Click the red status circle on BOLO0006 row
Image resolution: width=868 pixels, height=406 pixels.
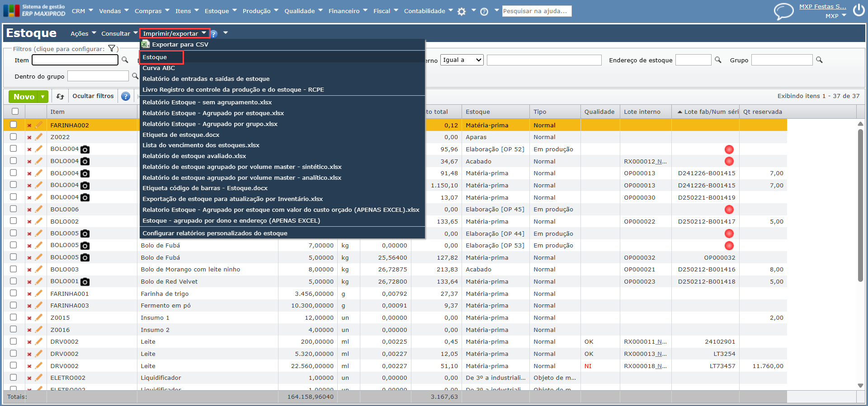(729, 210)
